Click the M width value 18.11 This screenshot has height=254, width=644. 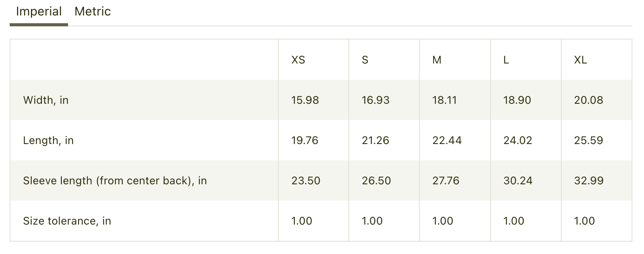[445, 100]
